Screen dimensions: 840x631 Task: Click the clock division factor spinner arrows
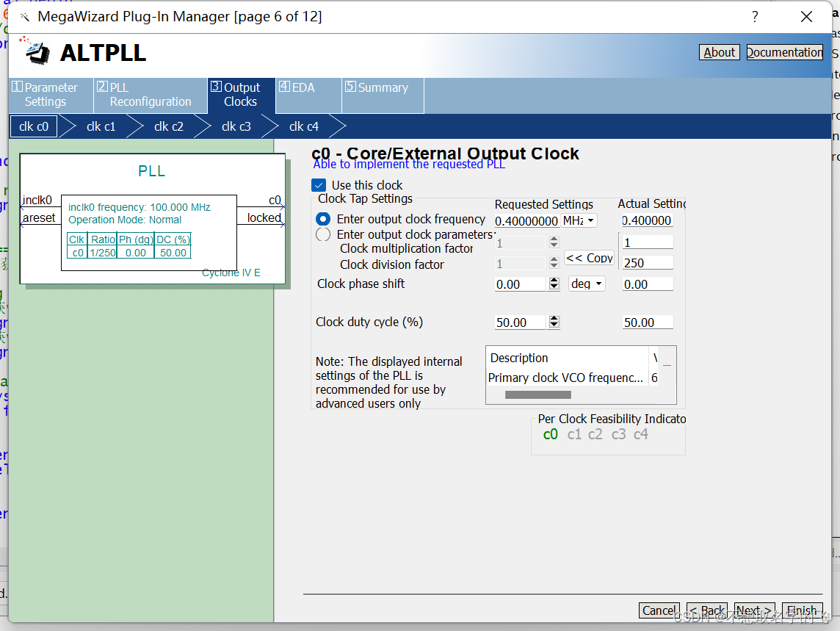(554, 263)
